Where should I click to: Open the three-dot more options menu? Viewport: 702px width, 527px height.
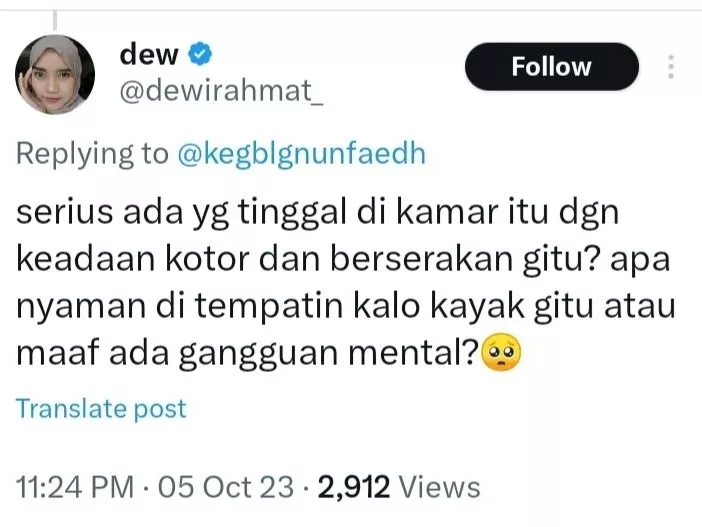click(671, 67)
